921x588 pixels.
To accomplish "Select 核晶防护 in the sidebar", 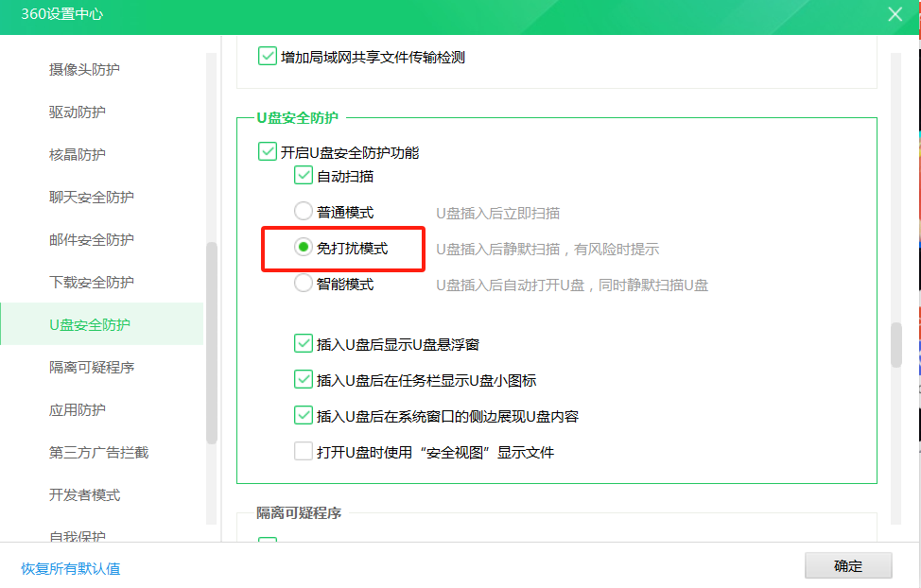I will click(77, 154).
